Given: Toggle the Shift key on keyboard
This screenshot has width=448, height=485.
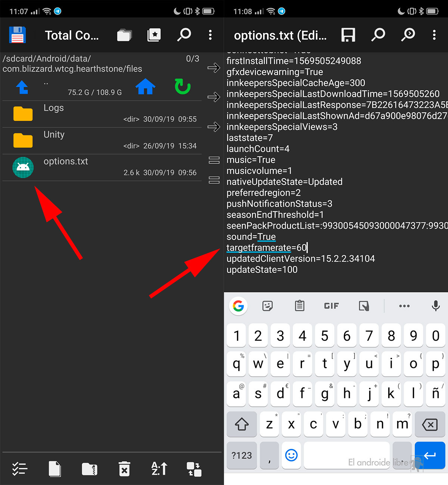Looking at the screenshot, I should [242, 424].
